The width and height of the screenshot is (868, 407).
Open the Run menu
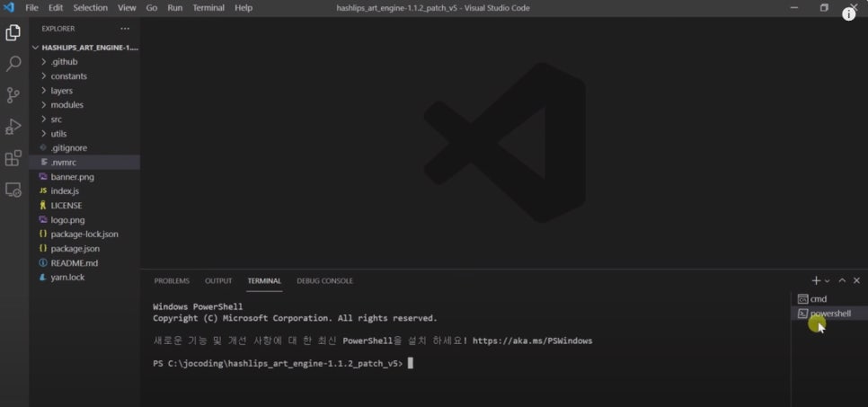[x=175, y=8]
